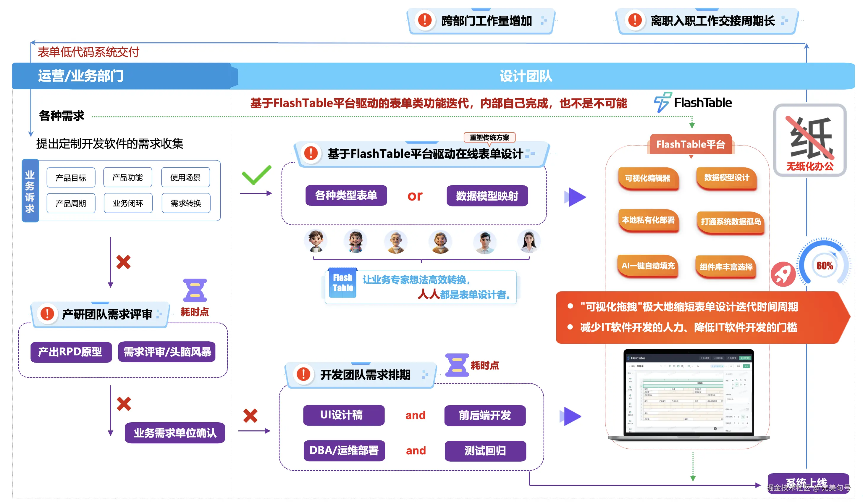Click the FlashTable logo icon
The height and width of the screenshot is (504, 863).
click(662, 102)
